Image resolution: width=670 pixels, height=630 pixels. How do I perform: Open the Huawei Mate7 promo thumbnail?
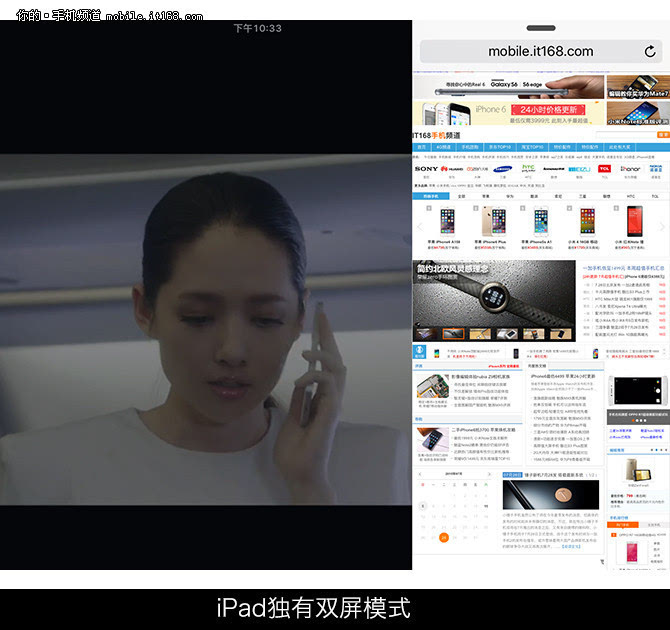pos(638,87)
